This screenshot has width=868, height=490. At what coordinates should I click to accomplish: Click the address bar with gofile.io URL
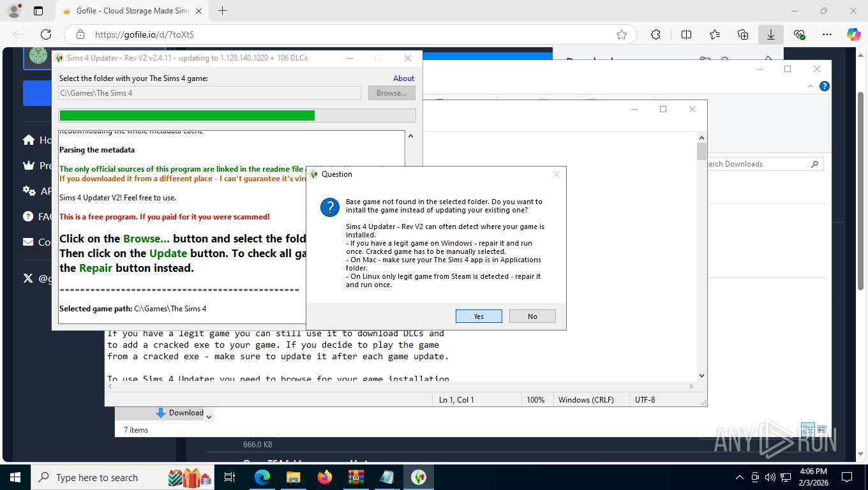350,34
